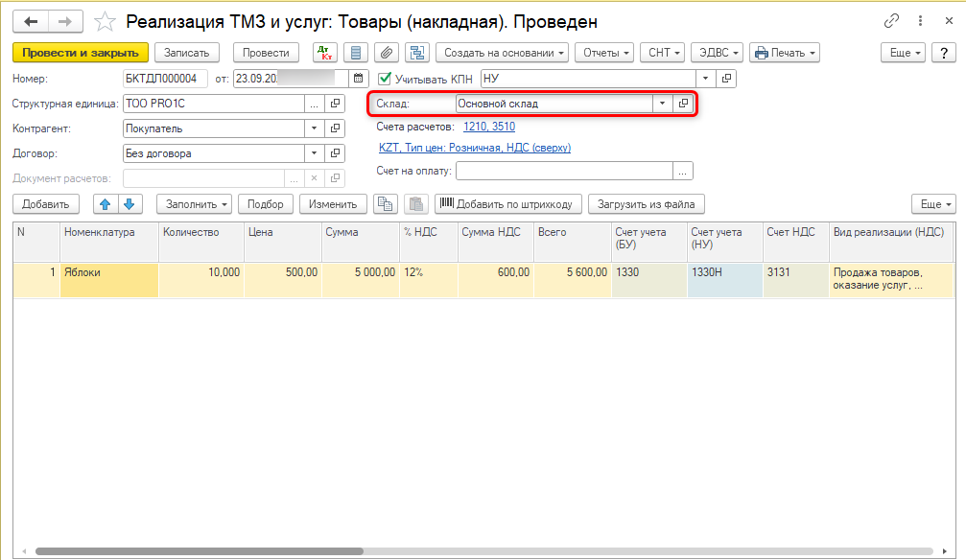Image resolution: width=966 pixels, height=560 pixels.
Task: Move the row up with the up arrow
Action: [x=105, y=204]
